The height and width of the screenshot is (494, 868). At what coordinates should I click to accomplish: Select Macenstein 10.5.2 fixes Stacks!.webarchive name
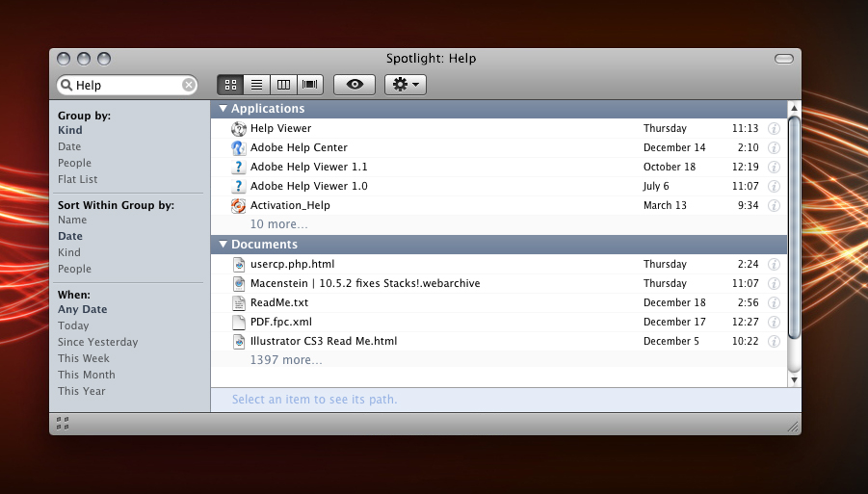[365, 283]
